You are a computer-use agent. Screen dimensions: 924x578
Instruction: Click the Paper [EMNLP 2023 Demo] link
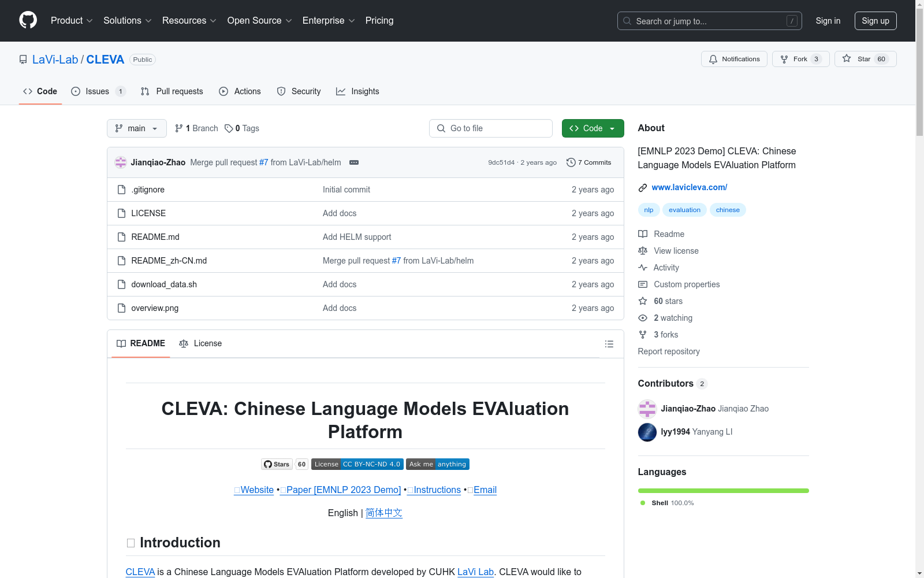(341, 490)
